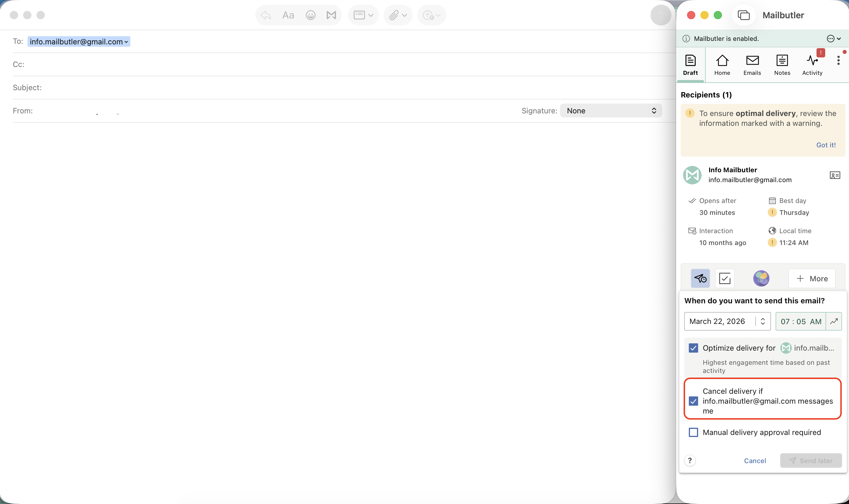Click the Interaction envelope icon
Viewport: 849px width, 504px height.
coord(692,231)
